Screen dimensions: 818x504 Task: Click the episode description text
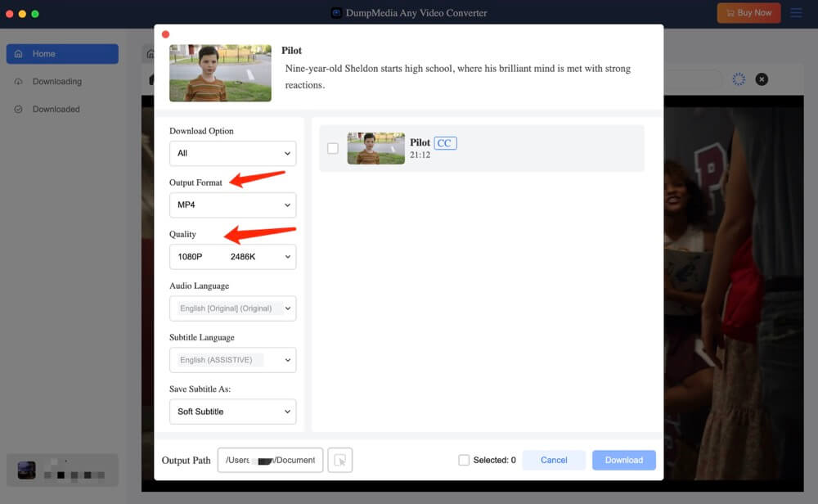pyautogui.click(x=457, y=77)
